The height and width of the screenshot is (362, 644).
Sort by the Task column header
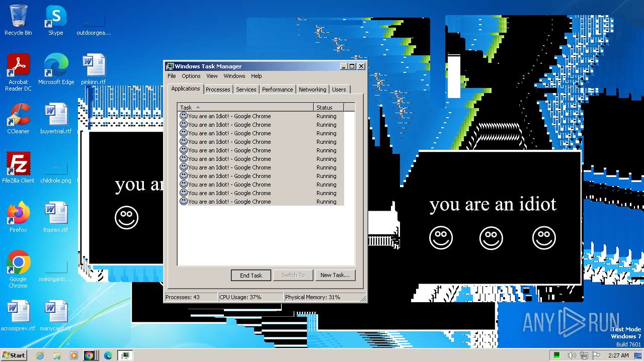tap(246, 107)
